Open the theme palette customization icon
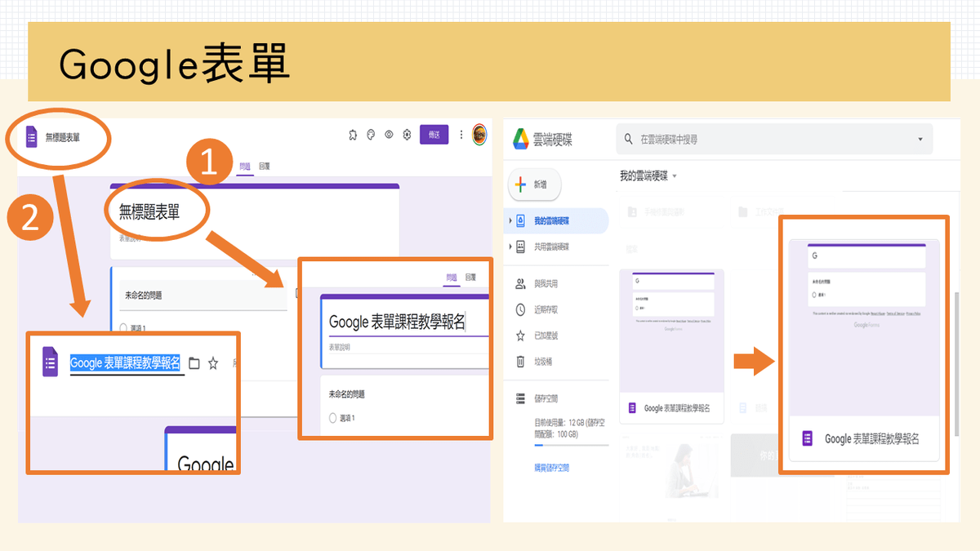The height and width of the screenshot is (551, 980). tap(371, 135)
